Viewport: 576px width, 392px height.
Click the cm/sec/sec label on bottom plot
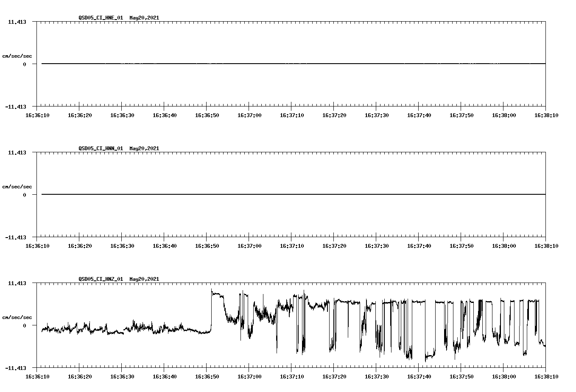click(x=17, y=316)
